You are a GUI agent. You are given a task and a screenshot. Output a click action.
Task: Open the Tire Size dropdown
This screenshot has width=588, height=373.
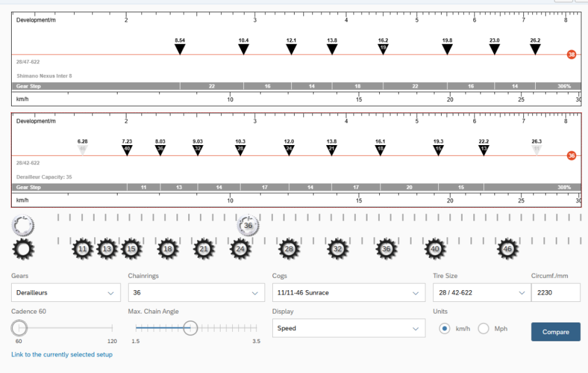point(479,293)
